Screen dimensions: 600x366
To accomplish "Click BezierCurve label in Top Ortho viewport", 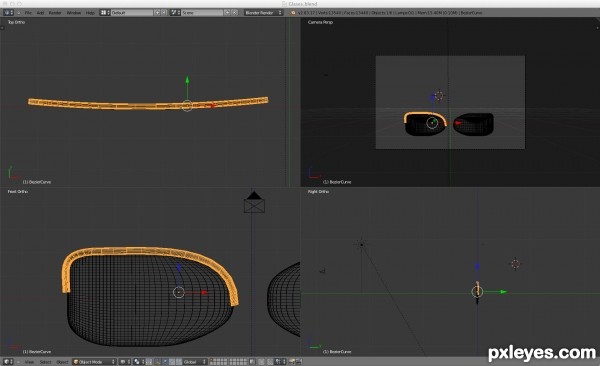I will point(37,182).
